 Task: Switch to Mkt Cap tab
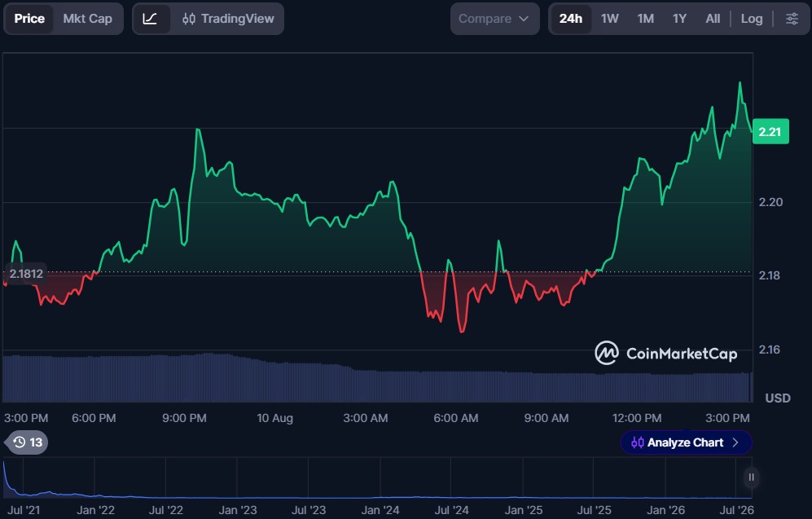pos(87,19)
